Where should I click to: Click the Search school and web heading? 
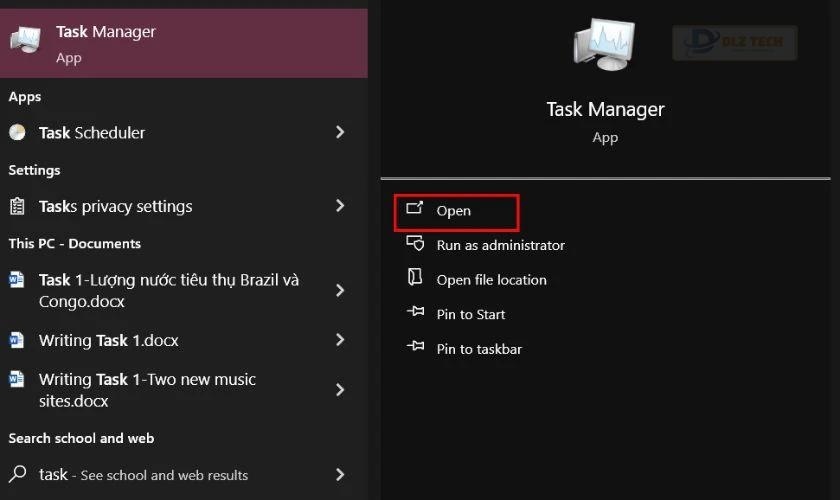81,438
